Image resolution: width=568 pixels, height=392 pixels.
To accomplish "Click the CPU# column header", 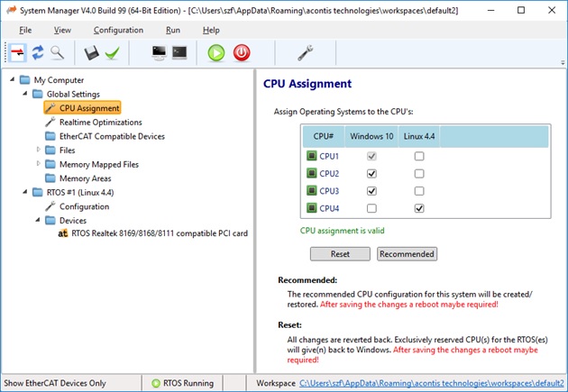I will pos(323,136).
